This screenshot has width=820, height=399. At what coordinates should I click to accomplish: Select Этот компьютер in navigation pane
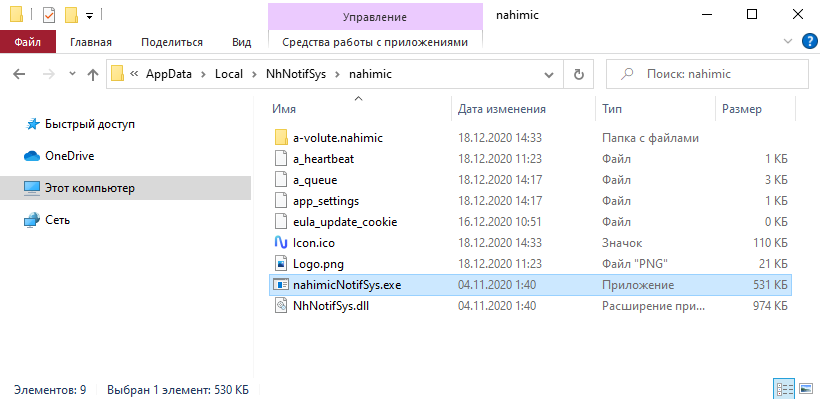(90, 188)
